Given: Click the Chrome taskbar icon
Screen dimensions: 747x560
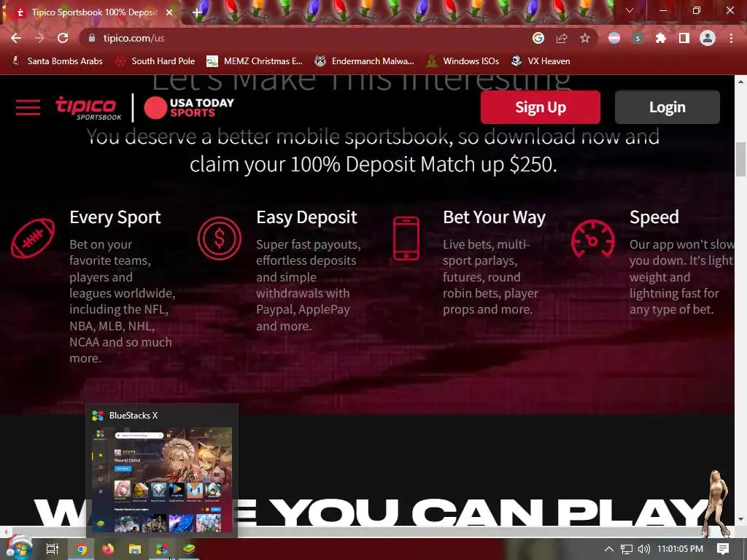Looking at the screenshot, I should (81, 549).
